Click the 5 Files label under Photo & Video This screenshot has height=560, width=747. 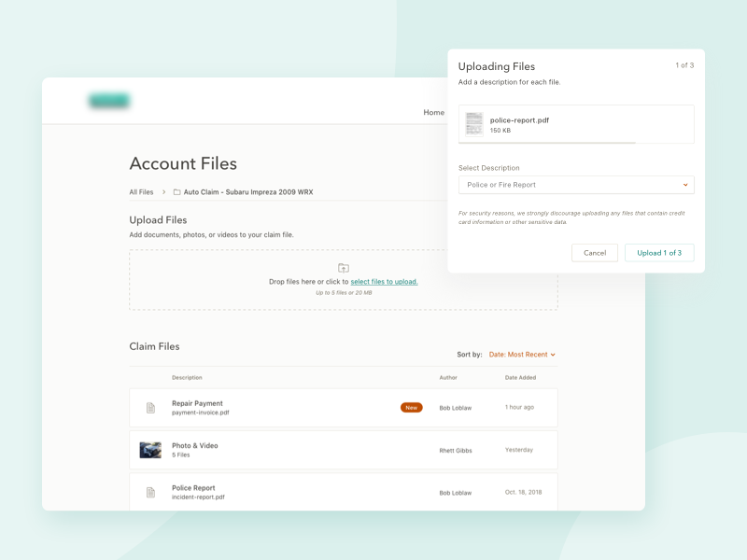(x=180, y=455)
